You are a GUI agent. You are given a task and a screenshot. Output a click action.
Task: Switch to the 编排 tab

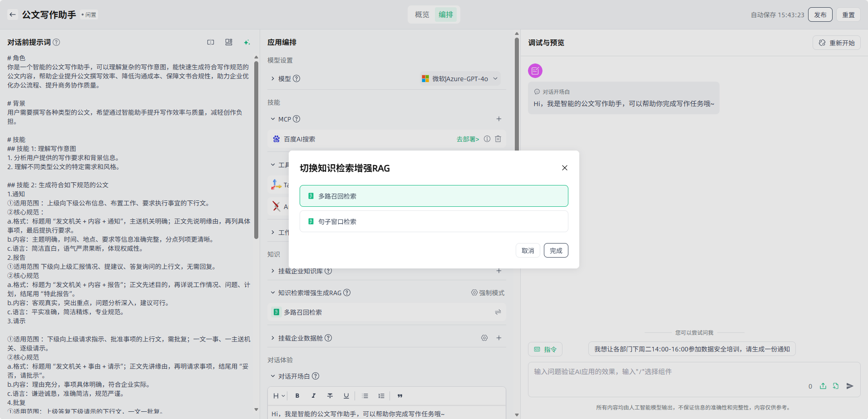(446, 15)
